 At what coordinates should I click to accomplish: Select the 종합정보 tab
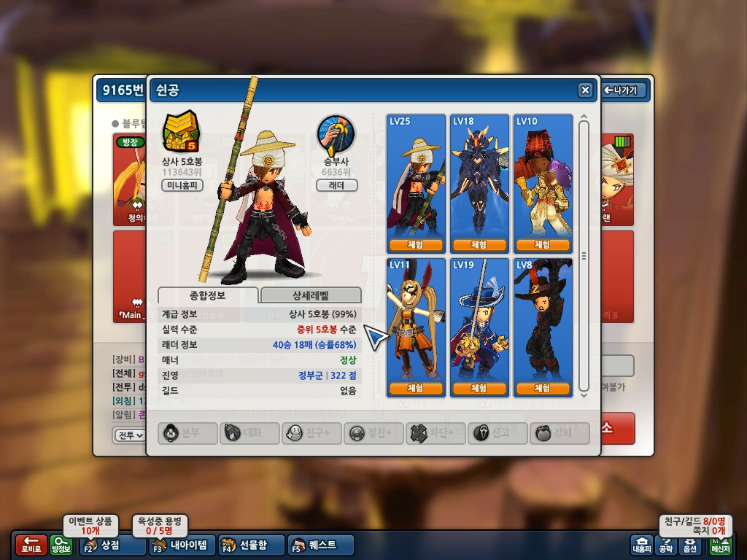point(208,295)
